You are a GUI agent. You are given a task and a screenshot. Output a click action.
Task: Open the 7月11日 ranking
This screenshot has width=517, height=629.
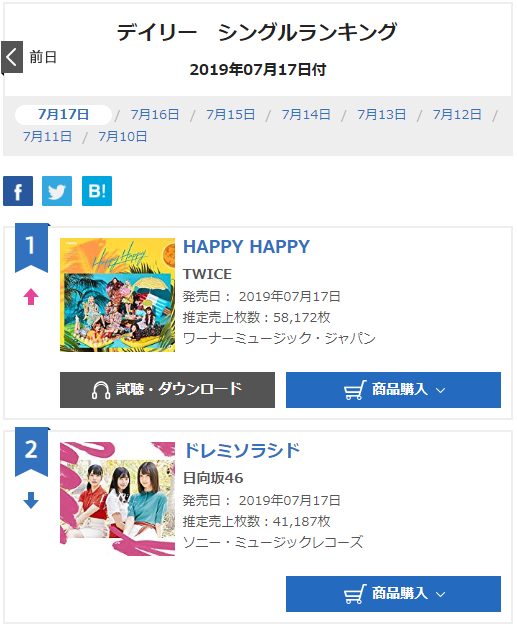click(x=47, y=137)
